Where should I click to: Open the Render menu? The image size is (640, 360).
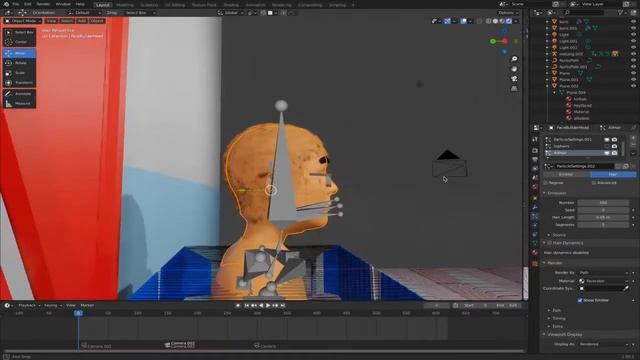[x=43, y=4]
